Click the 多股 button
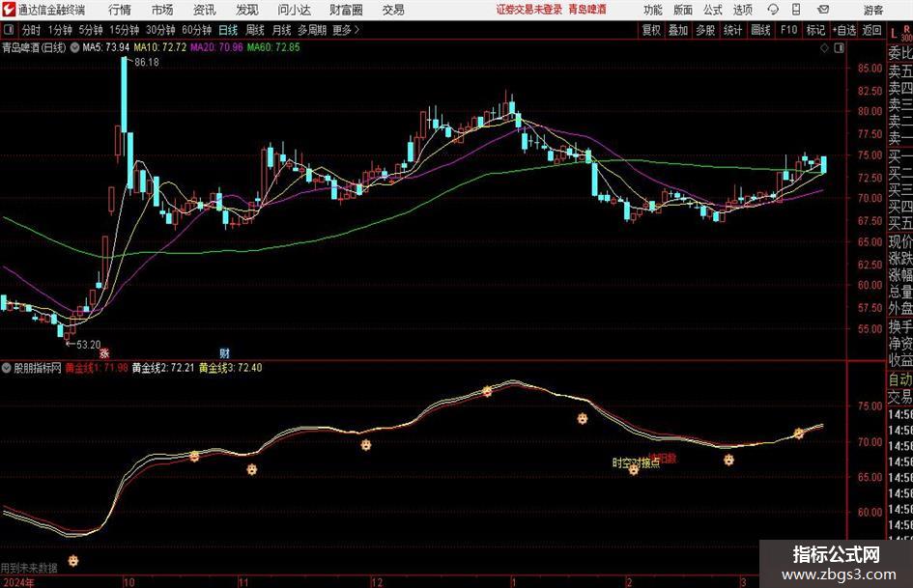This screenshot has height=588, width=913. pyautogui.click(x=705, y=30)
